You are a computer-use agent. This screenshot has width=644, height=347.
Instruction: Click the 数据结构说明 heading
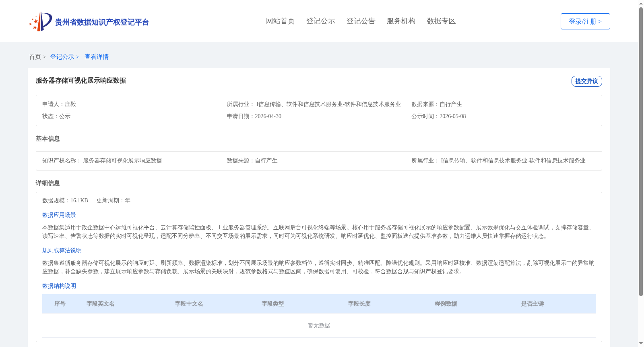(59, 286)
